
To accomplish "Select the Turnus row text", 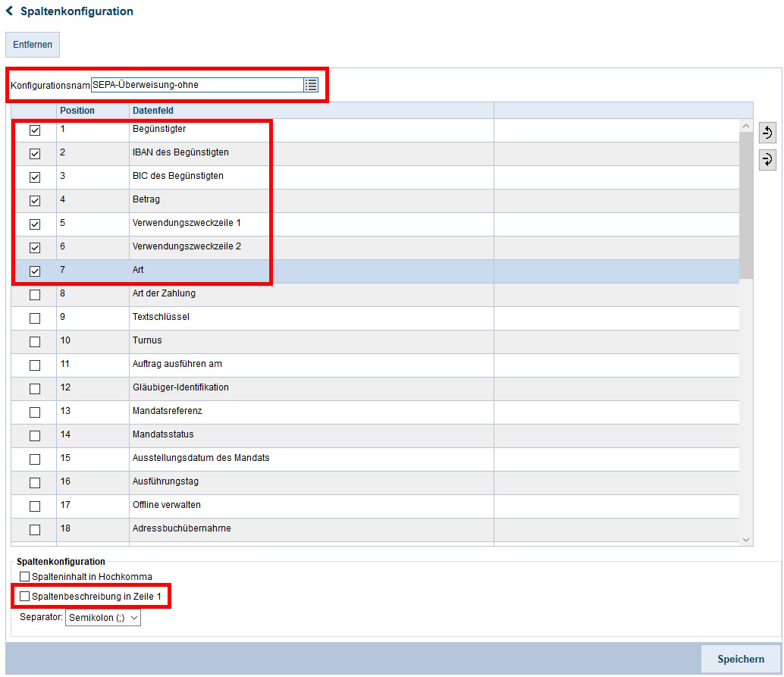I will coord(147,340).
